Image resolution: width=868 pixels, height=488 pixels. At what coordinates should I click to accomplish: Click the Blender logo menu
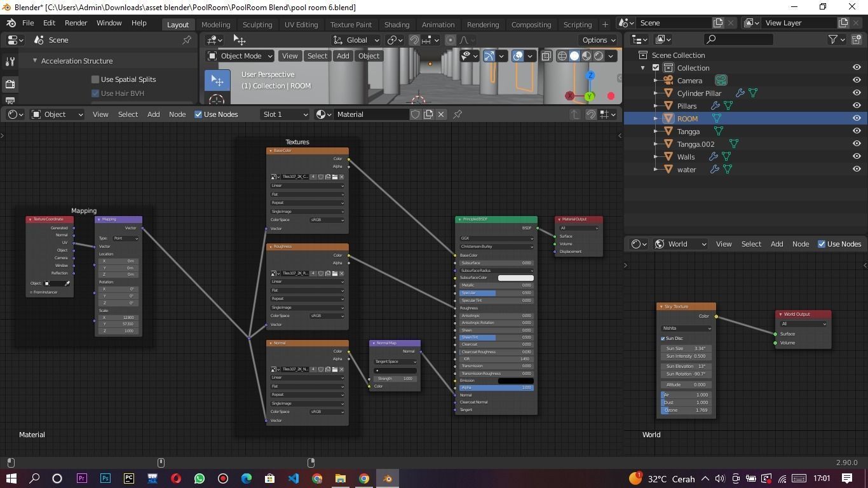11,23
